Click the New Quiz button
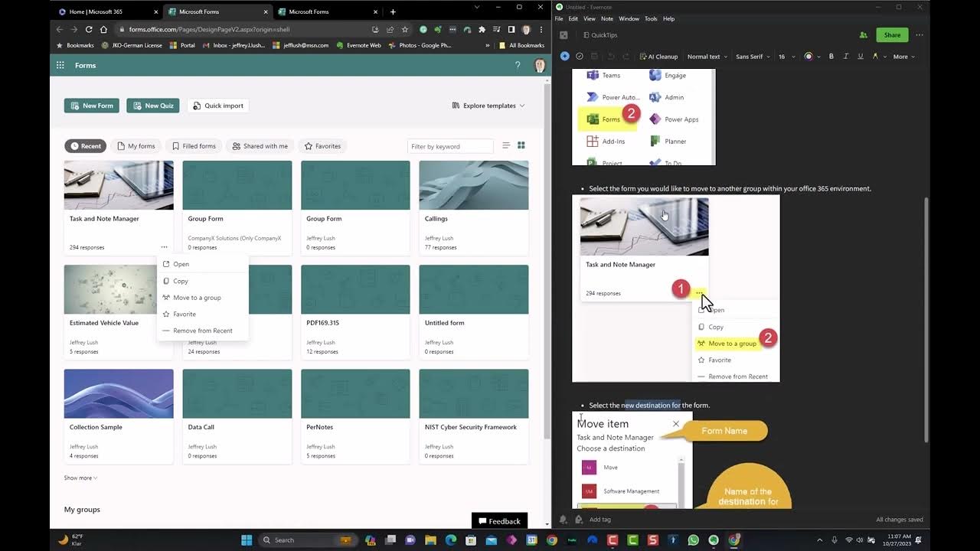The image size is (980, 551). pyautogui.click(x=153, y=106)
